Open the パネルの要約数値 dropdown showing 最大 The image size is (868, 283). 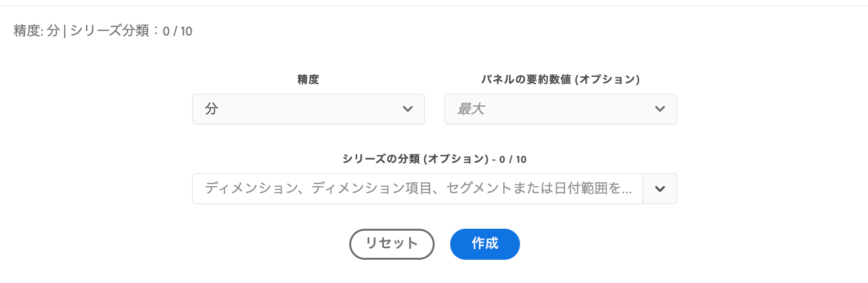(x=561, y=109)
